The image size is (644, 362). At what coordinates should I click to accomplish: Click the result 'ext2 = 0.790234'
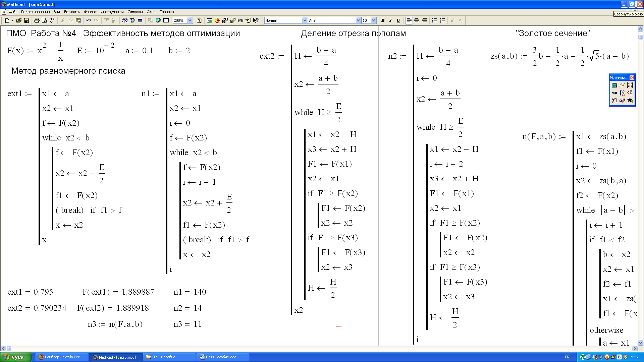coord(37,308)
